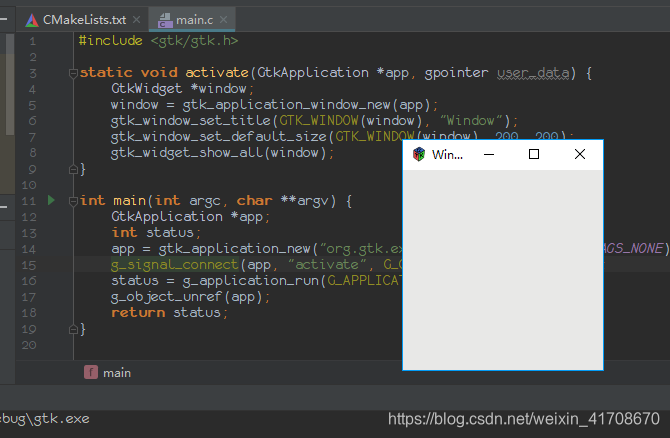Collapse the main function fold marker

point(73,201)
